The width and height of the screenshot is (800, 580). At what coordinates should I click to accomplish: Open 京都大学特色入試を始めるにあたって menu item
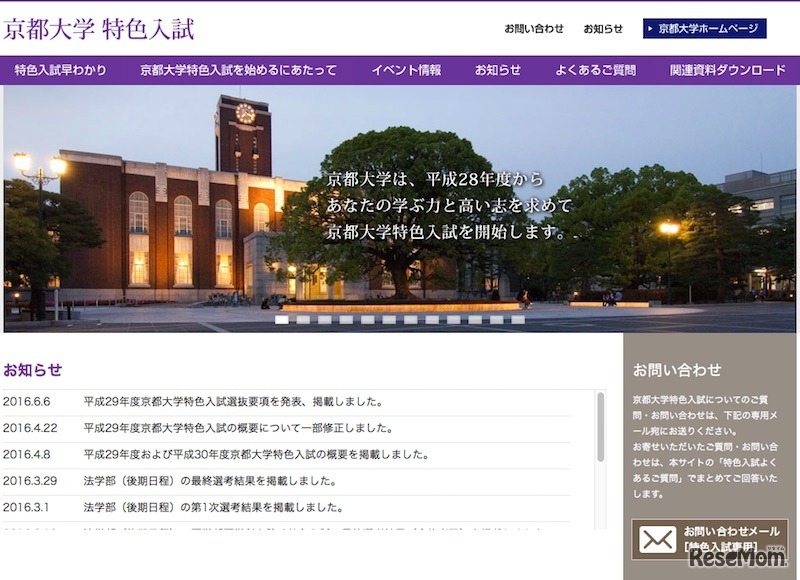[238, 70]
